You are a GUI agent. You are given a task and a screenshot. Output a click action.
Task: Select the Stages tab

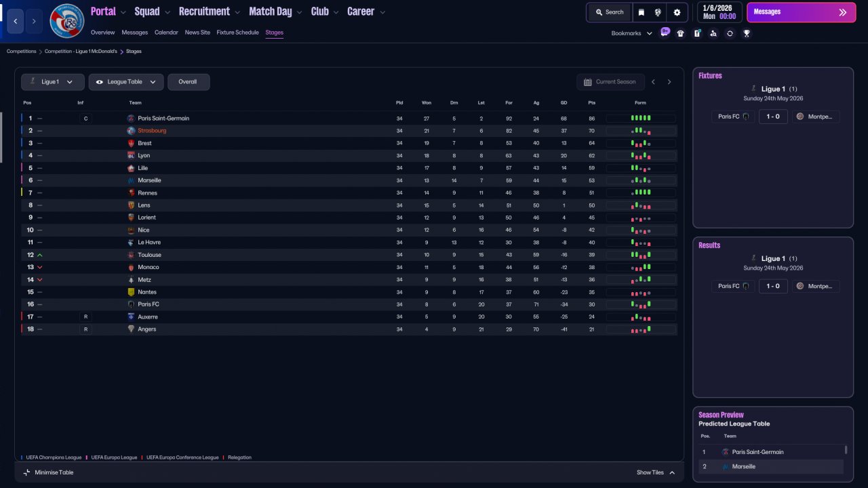[275, 33]
